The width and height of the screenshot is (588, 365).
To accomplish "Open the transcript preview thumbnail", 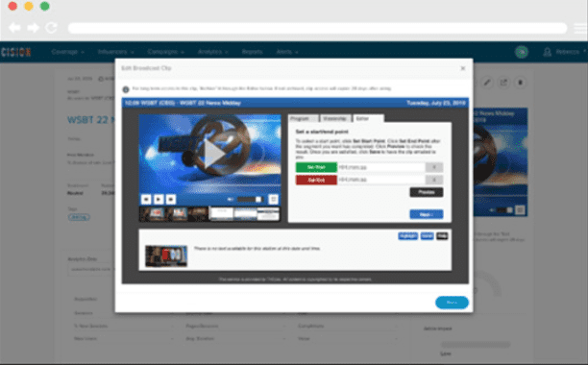I will click(166, 255).
